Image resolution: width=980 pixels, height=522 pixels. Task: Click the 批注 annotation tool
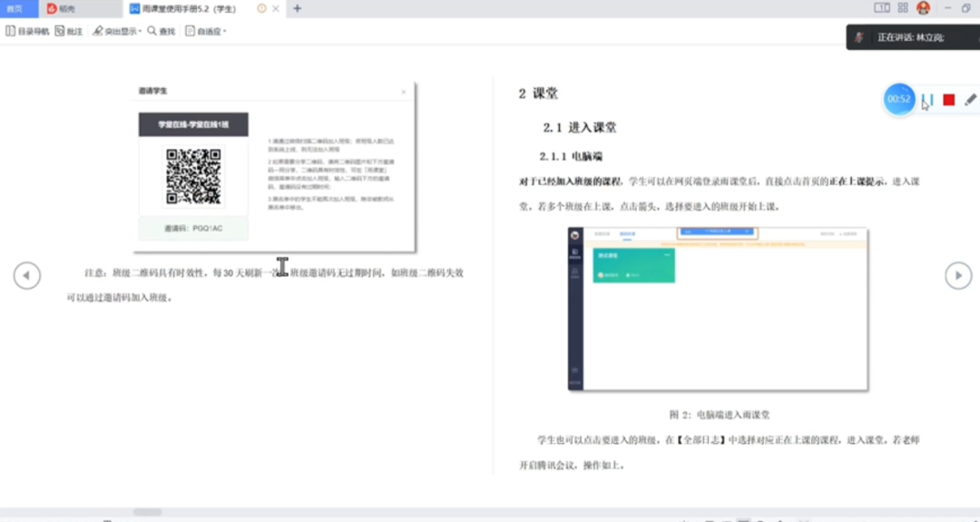click(69, 31)
